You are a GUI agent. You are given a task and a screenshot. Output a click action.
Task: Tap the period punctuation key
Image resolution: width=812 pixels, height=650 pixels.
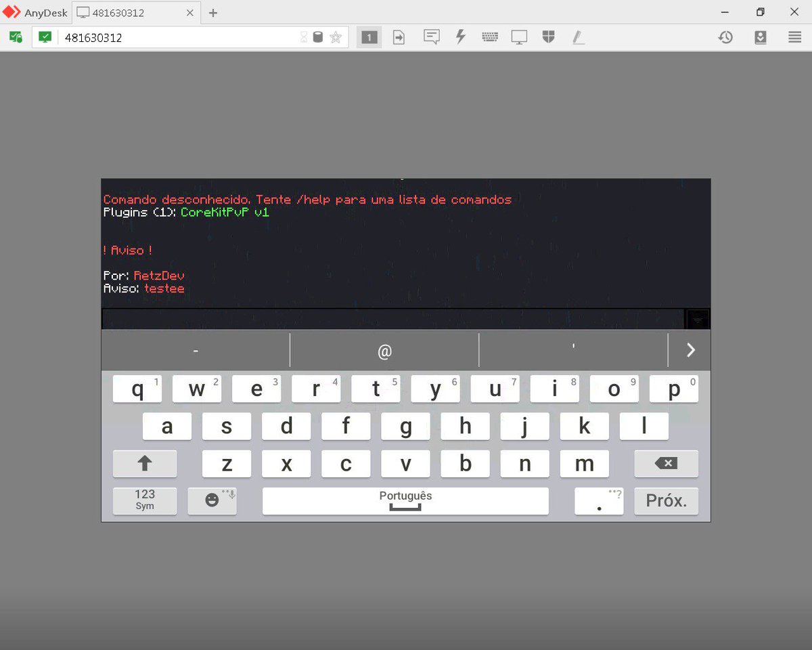coord(599,501)
